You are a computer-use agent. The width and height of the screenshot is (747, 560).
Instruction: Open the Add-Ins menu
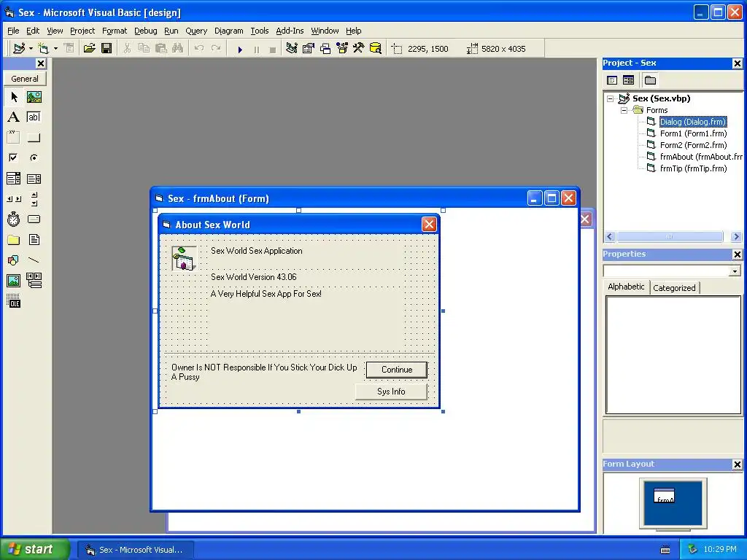point(290,31)
